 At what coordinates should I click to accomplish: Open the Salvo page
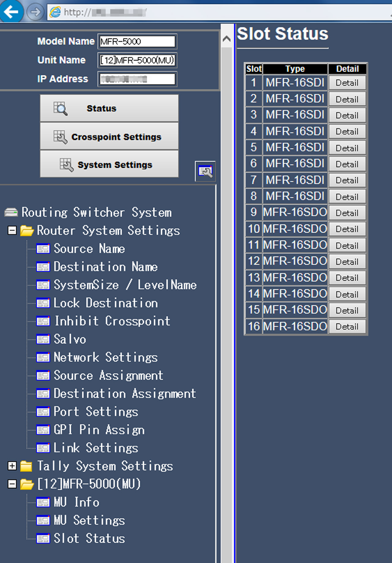[70, 339]
